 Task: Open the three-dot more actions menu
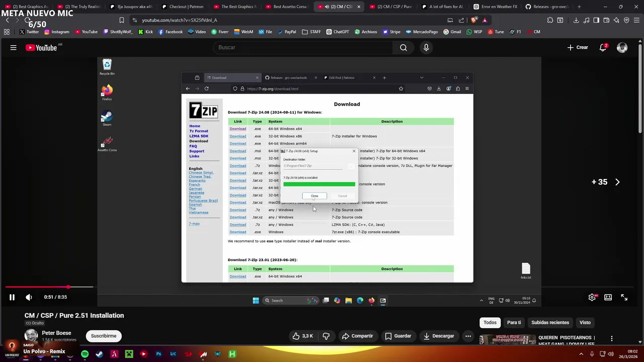pos(468,336)
